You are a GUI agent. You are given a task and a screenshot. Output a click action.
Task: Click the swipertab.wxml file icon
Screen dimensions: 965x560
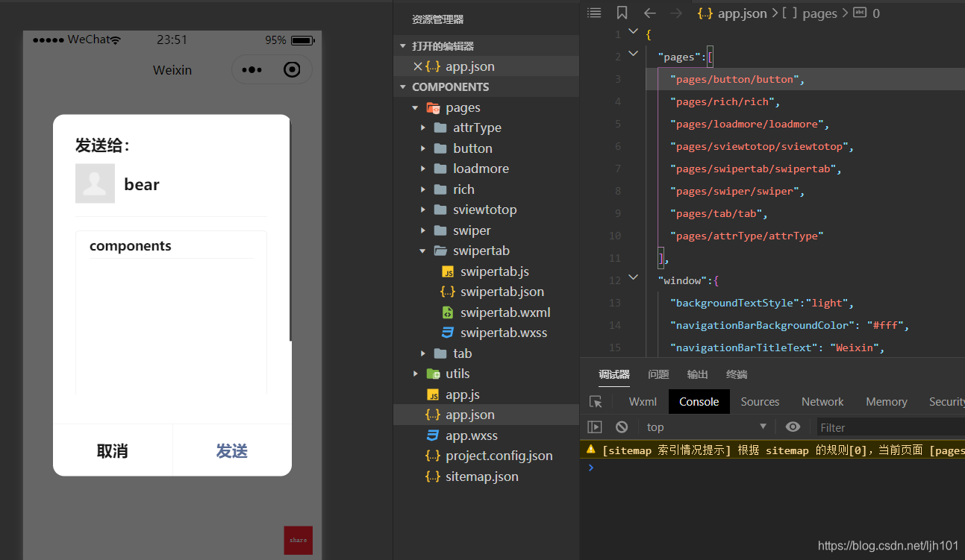[x=448, y=312]
